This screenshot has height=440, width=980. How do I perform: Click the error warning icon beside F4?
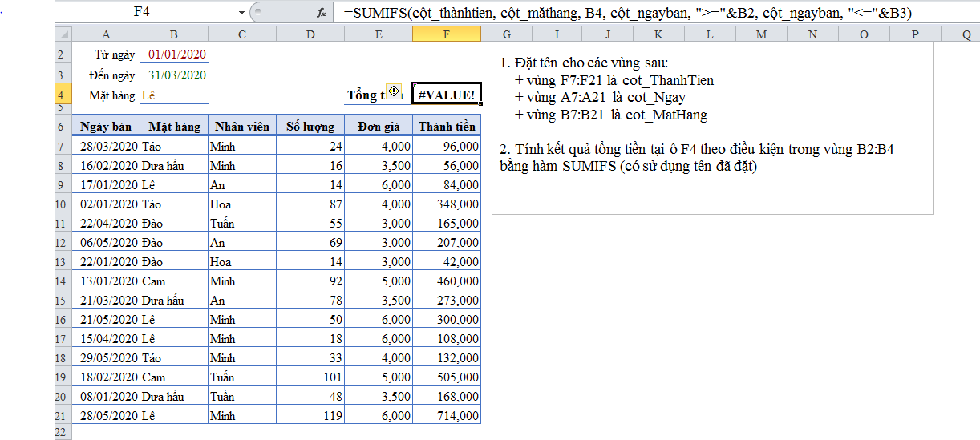(394, 90)
